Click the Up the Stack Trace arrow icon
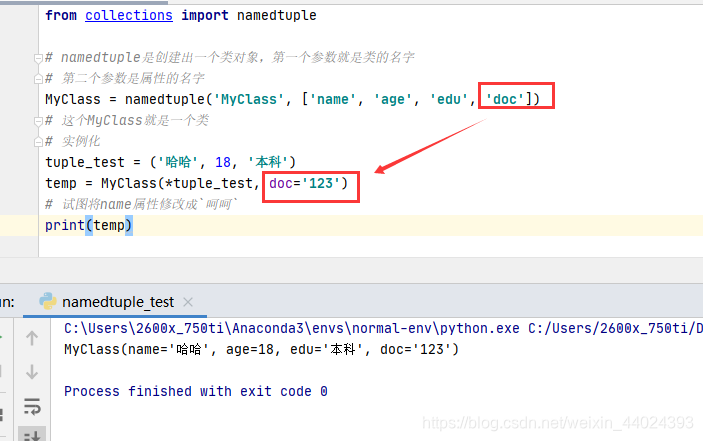 pyautogui.click(x=32, y=338)
